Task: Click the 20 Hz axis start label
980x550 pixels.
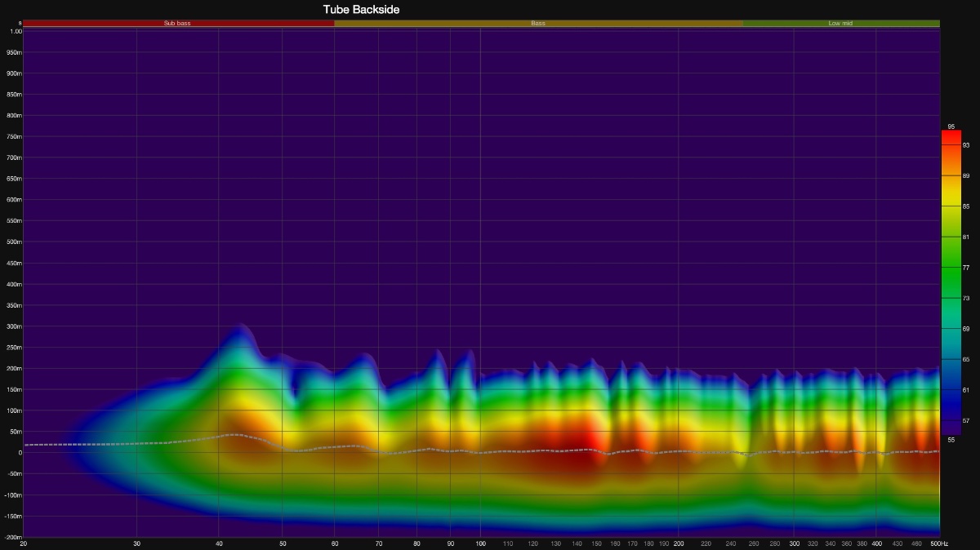Action: click(23, 543)
